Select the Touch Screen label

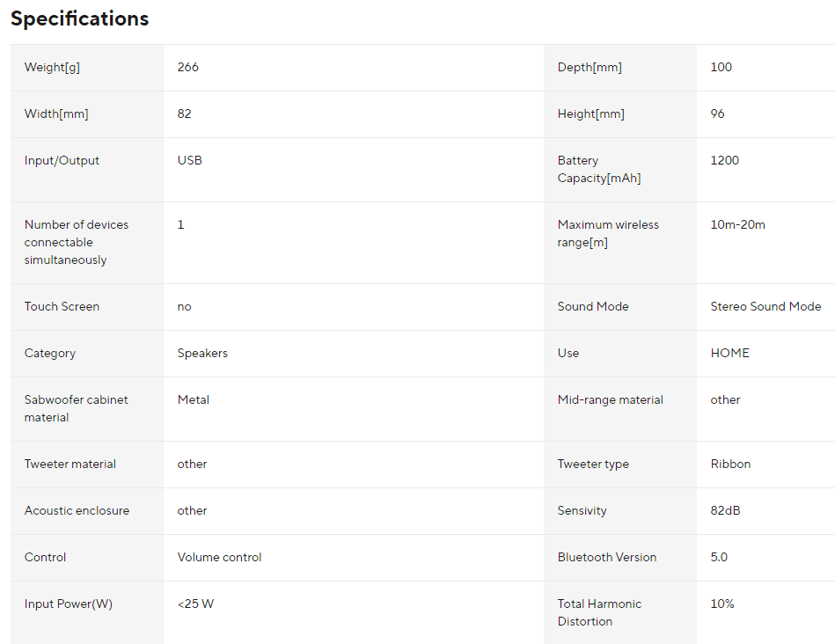(62, 306)
